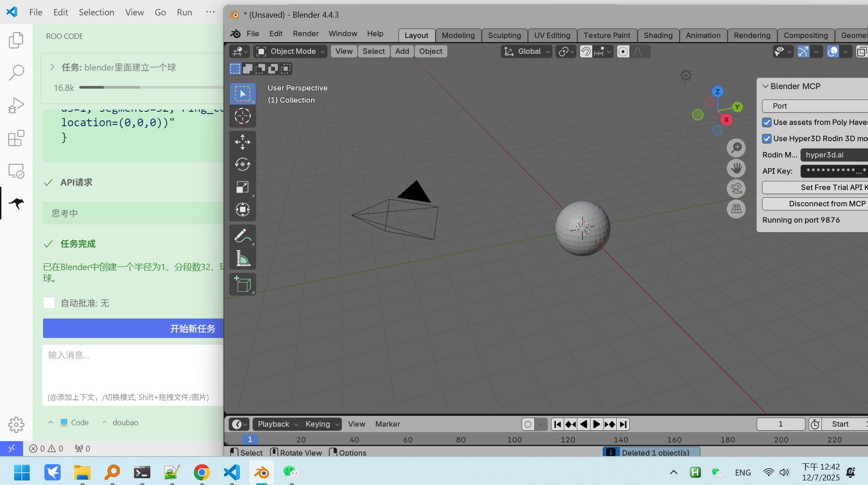Click the Roo Code context usage progress bar

(152, 87)
